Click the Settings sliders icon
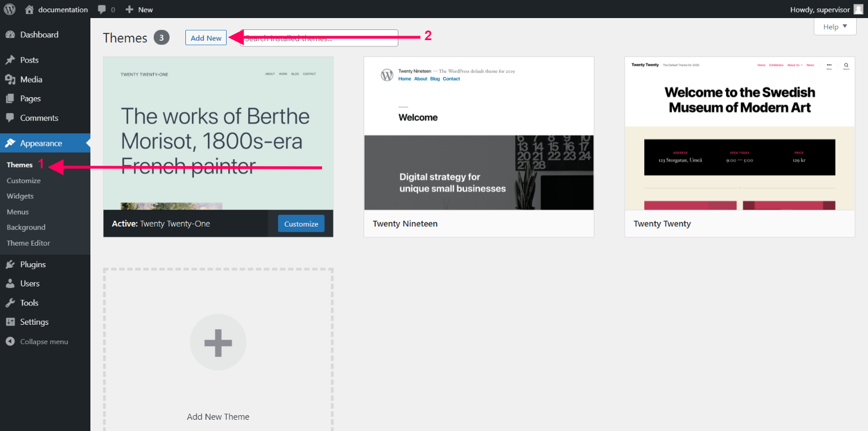Viewport: 868px width, 431px height. [10, 322]
